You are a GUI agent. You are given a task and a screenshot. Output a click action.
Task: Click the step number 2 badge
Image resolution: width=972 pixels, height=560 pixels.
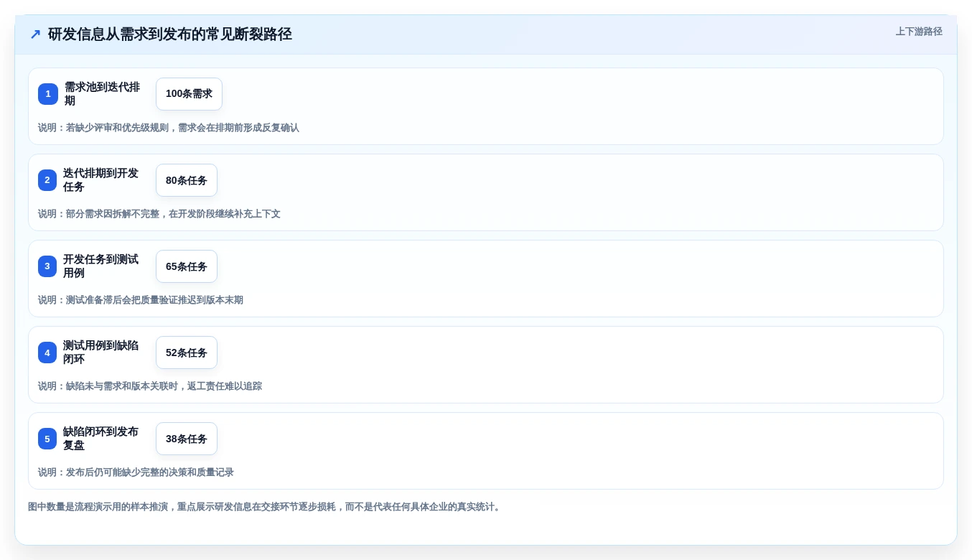tap(47, 180)
